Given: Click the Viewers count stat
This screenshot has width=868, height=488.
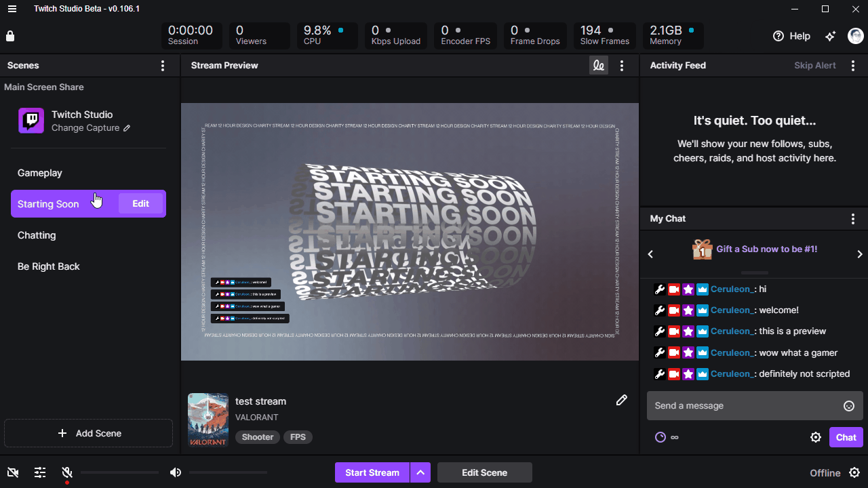Looking at the screenshot, I should 259,36.
